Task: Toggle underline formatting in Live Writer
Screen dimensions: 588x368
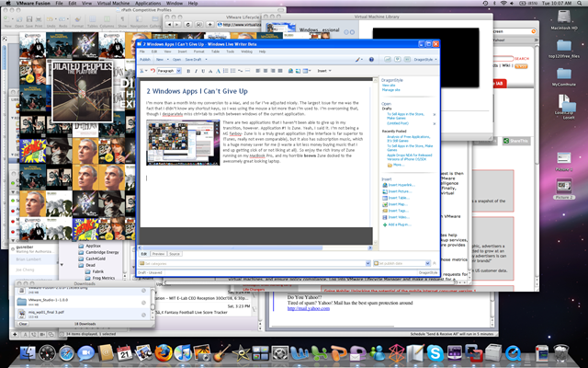Action: point(203,71)
